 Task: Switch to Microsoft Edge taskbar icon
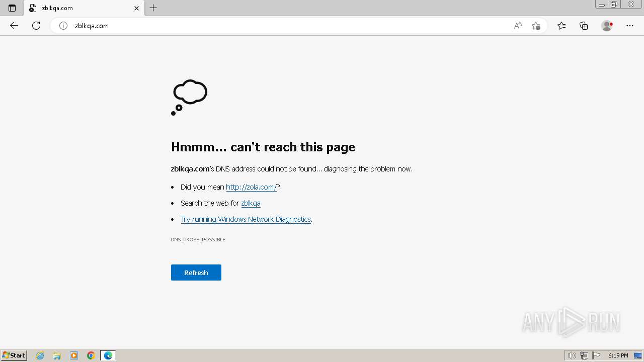click(108, 355)
